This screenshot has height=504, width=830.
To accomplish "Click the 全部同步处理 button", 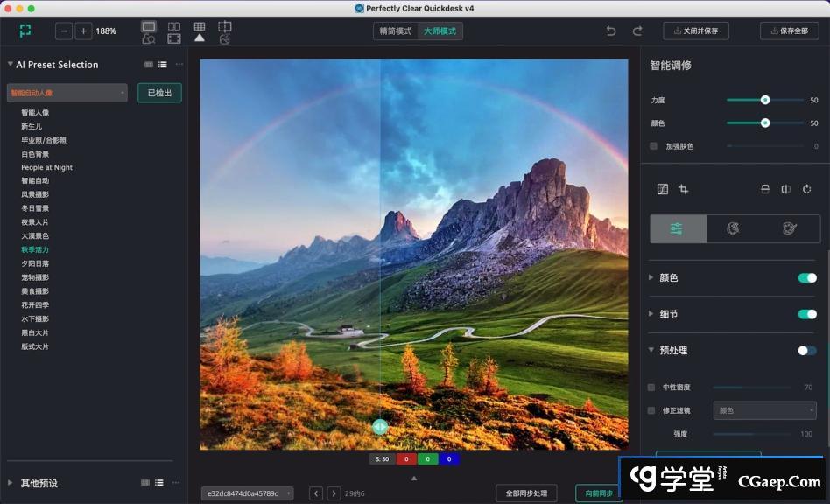I will tap(526, 493).
